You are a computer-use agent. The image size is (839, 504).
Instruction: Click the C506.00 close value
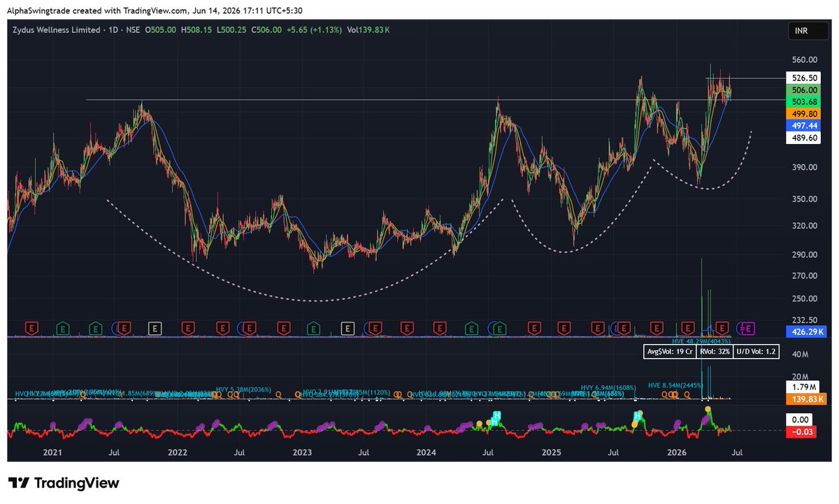(265, 30)
